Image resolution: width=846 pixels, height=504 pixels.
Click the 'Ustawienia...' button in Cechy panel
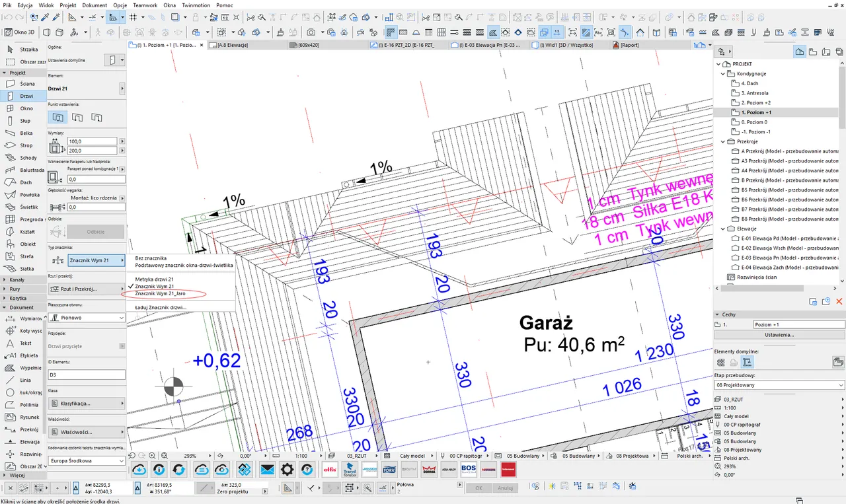click(779, 335)
